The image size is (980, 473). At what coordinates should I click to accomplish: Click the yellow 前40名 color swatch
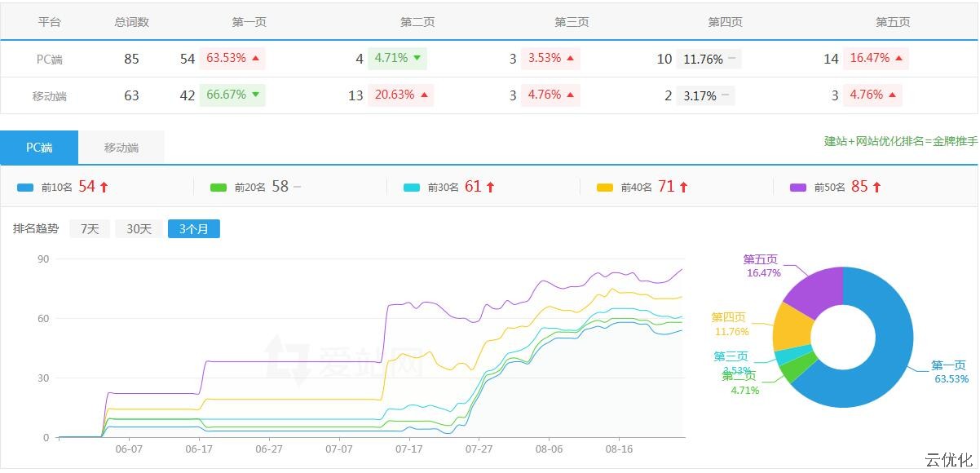pyautogui.click(x=605, y=188)
